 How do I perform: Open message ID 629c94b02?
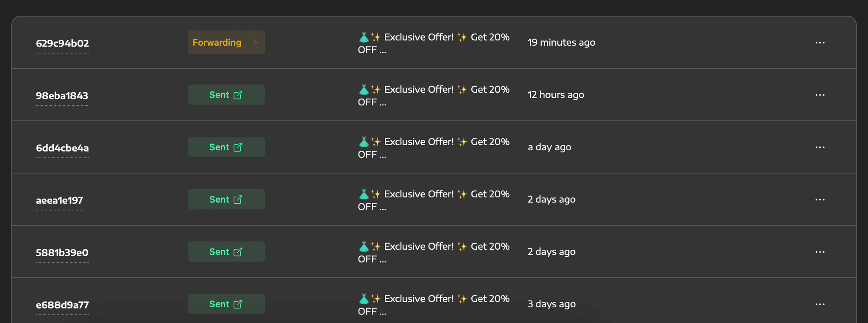(62, 43)
